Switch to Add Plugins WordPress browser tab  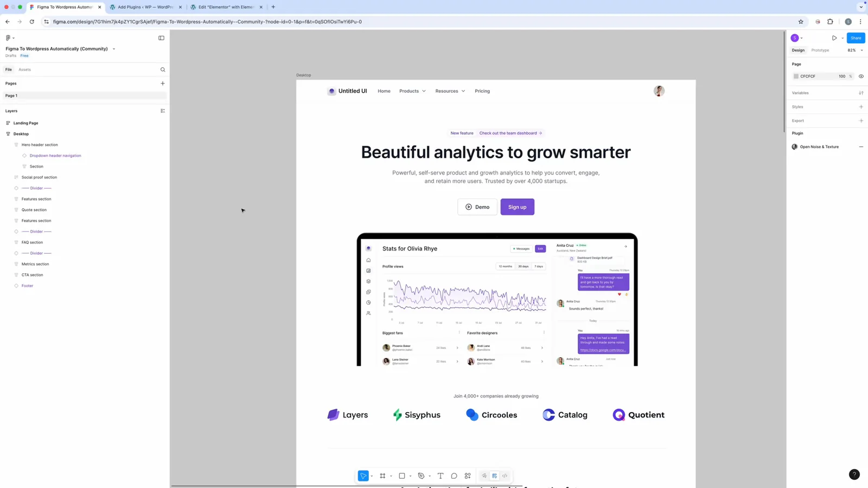click(x=145, y=7)
